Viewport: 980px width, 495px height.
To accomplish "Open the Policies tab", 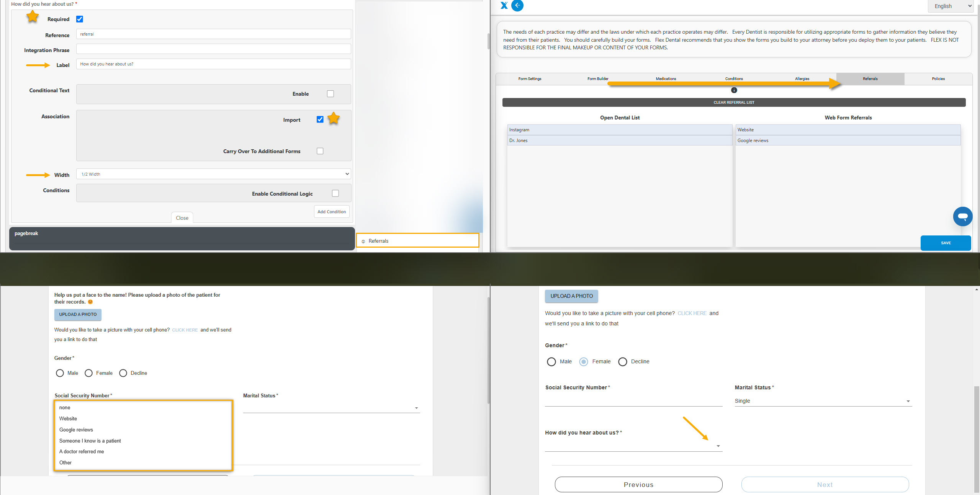I will pos(938,79).
